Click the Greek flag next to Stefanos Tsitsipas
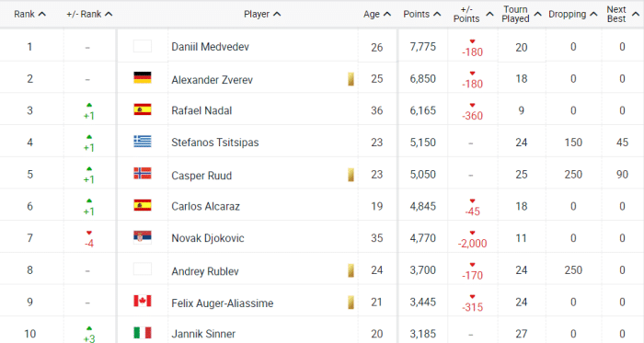Viewport: 644px width, 343px height. pos(143,142)
